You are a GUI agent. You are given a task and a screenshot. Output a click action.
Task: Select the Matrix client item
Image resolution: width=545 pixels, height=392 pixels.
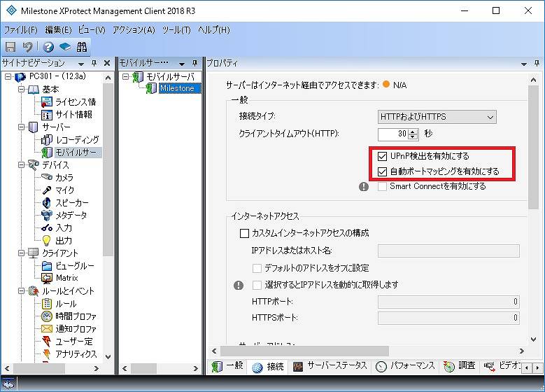(x=66, y=278)
